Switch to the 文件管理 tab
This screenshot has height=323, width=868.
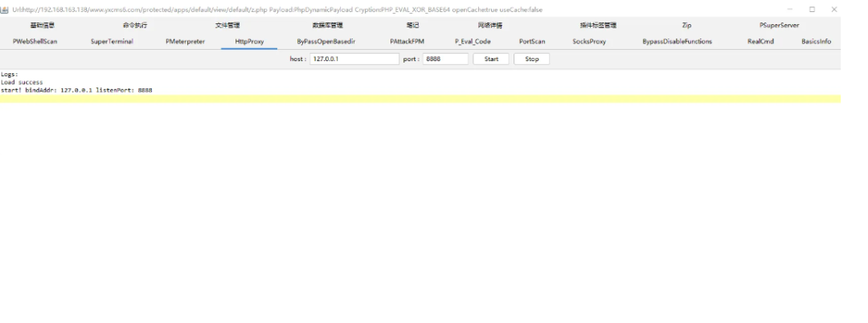click(x=227, y=26)
